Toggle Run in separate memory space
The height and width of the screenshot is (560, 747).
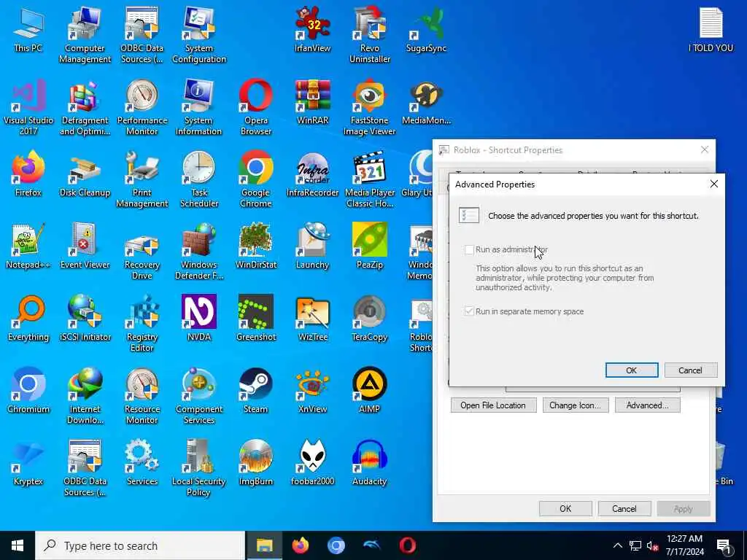click(469, 311)
